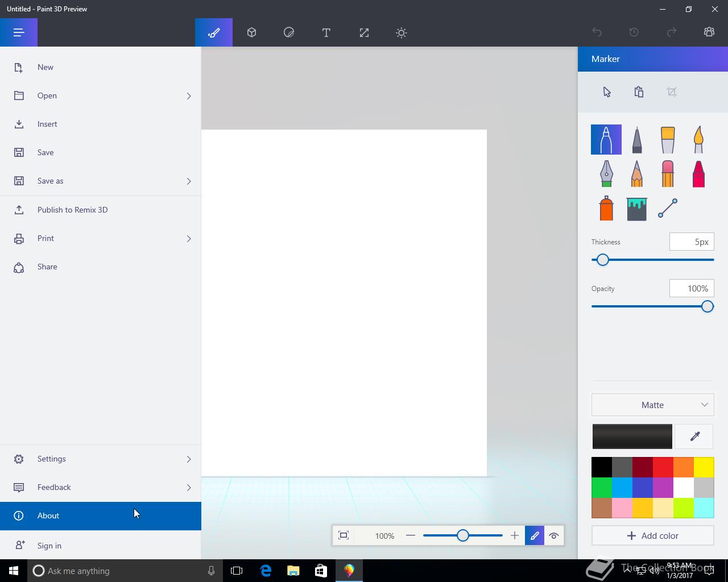Open the 3D objects tab icon

(x=251, y=32)
